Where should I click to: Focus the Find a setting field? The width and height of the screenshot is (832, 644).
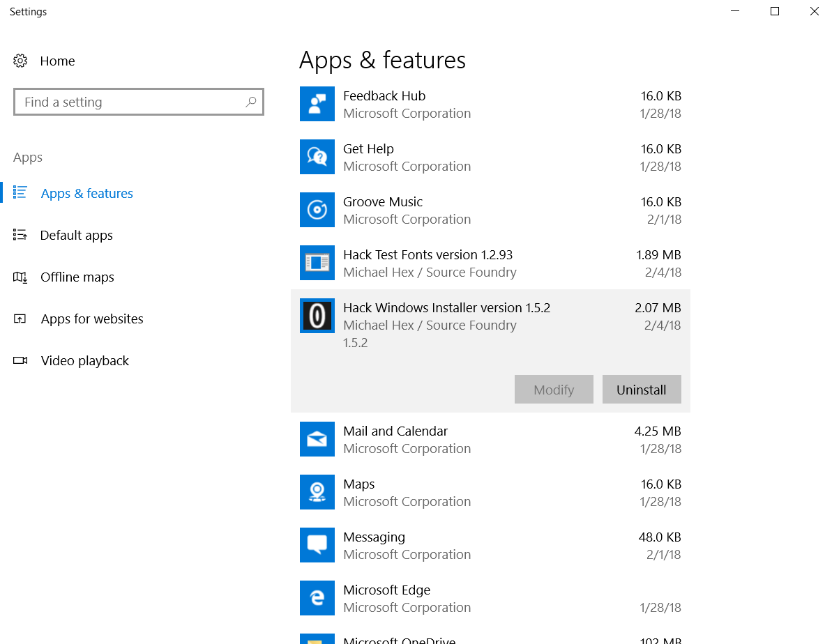139,102
